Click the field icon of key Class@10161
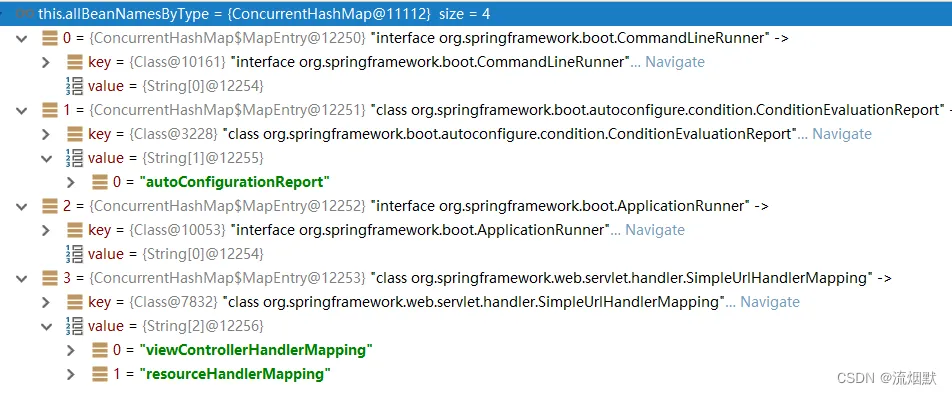Screen dimensions: 952x395 tap(75, 62)
